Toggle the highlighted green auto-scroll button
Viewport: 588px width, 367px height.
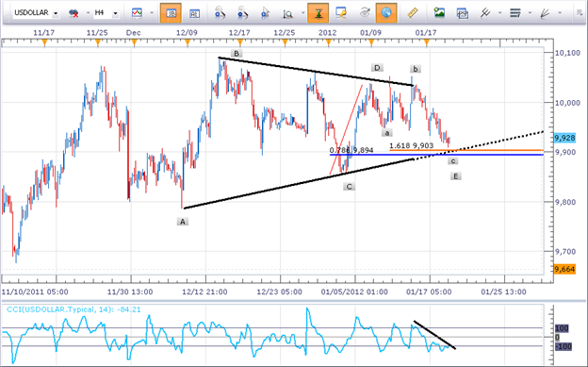[318, 13]
